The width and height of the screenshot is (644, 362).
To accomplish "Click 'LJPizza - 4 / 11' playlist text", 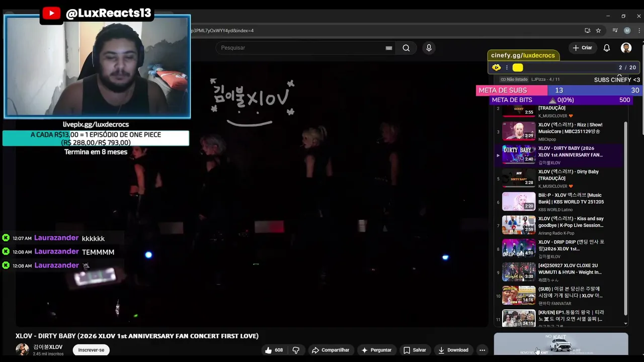I will (545, 79).
